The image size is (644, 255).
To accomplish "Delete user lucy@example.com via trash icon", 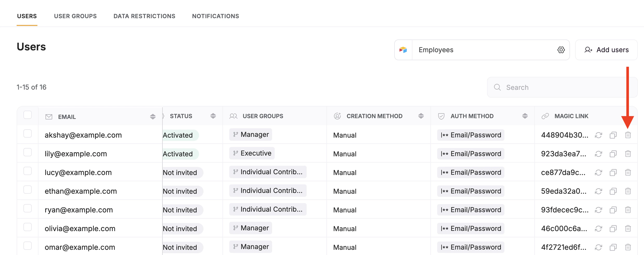I will [x=628, y=172].
